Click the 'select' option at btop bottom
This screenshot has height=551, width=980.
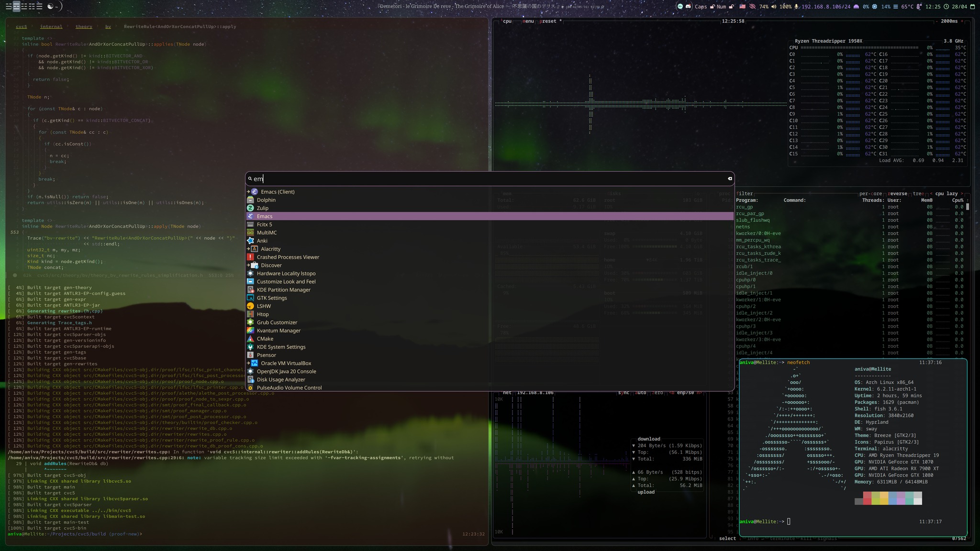click(727, 539)
